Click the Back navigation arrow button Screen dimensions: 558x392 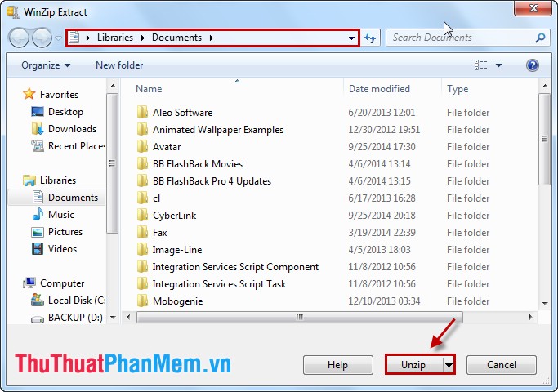pyautogui.click(x=19, y=38)
